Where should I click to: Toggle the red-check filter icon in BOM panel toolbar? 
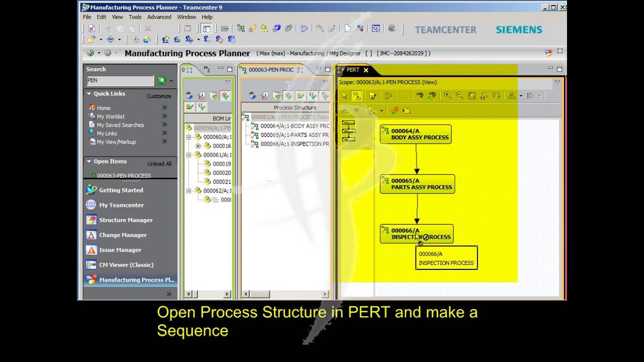pyautogui.click(x=225, y=96)
